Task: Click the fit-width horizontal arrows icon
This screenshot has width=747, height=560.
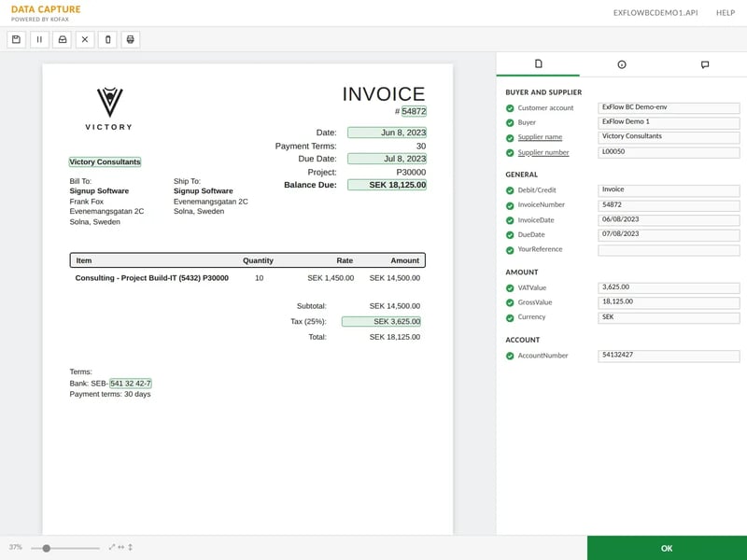Action: pyautogui.click(x=121, y=547)
